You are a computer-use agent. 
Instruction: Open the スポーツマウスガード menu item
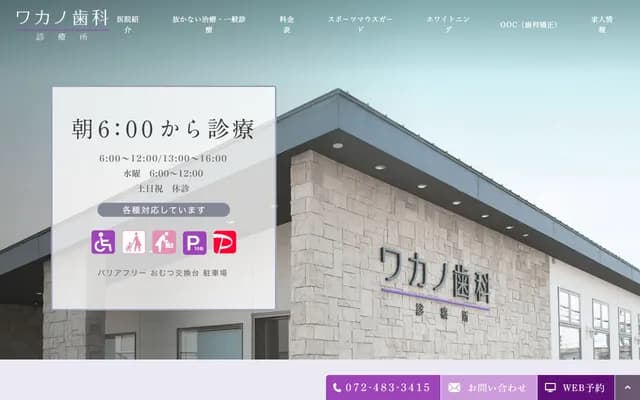(x=360, y=24)
